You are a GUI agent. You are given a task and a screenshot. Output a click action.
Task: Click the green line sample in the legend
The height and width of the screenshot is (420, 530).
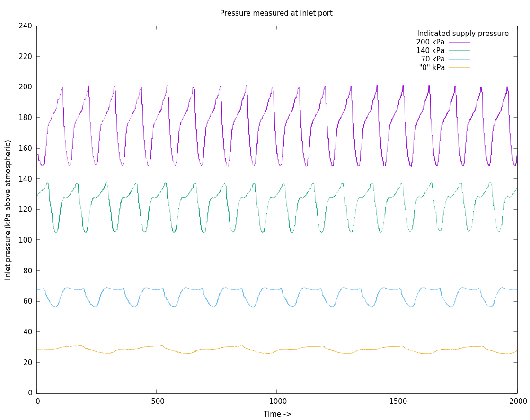pyautogui.click(x=459, y=51)
